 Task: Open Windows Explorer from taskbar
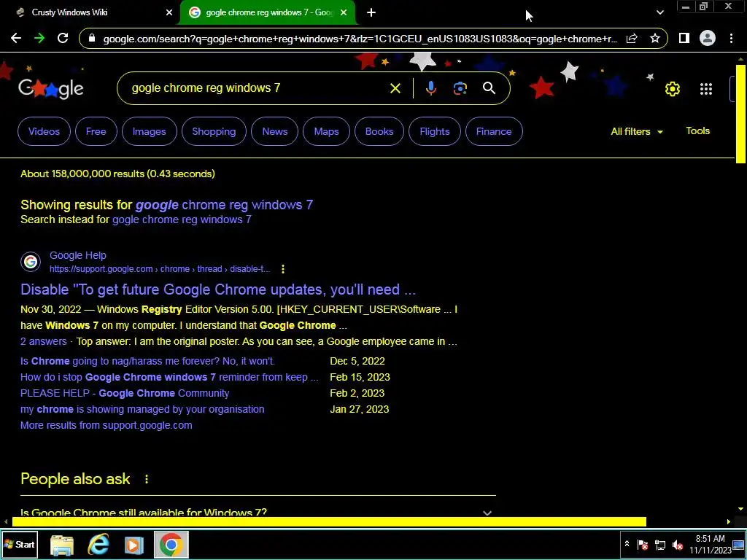point(62,545)
